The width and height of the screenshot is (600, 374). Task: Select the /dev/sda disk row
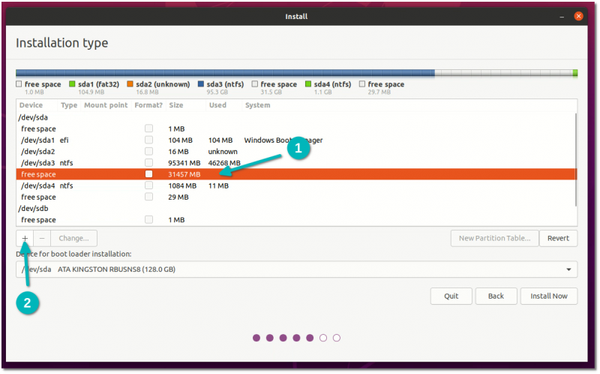tap(296, 118)
